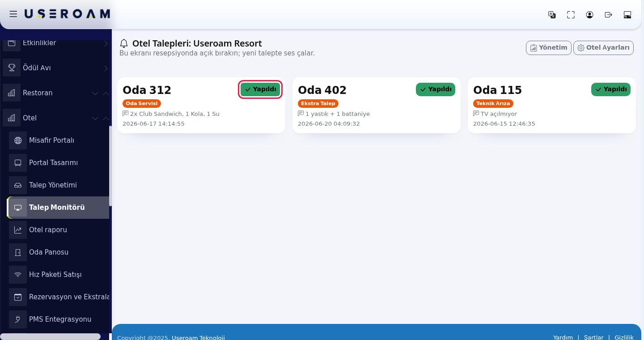Screen dimensions: 644x340
Task: Toggle fullscreen mode icon
Action: pyautogui.click(x=571, y=15)
